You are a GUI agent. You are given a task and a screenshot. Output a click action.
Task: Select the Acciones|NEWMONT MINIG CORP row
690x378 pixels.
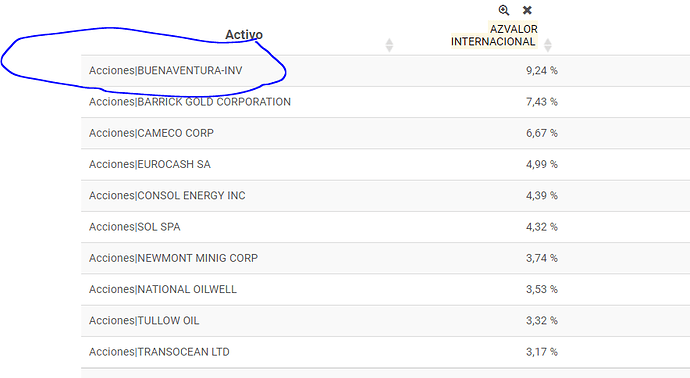pos(385,258)
